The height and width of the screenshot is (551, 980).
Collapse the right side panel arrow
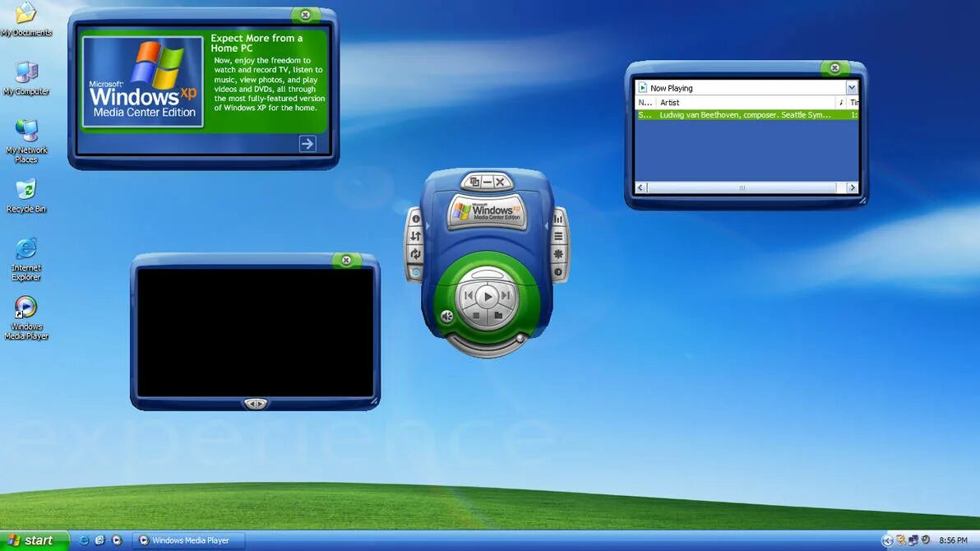546,226
